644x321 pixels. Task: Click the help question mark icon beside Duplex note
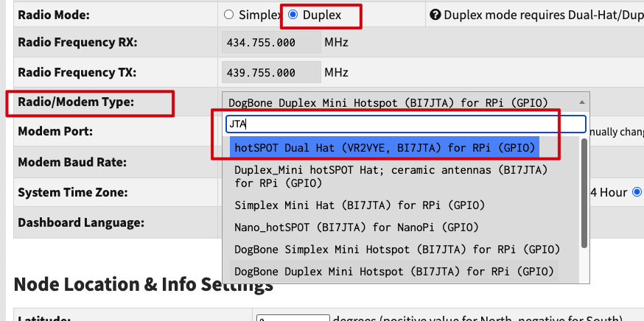point(435,14)
